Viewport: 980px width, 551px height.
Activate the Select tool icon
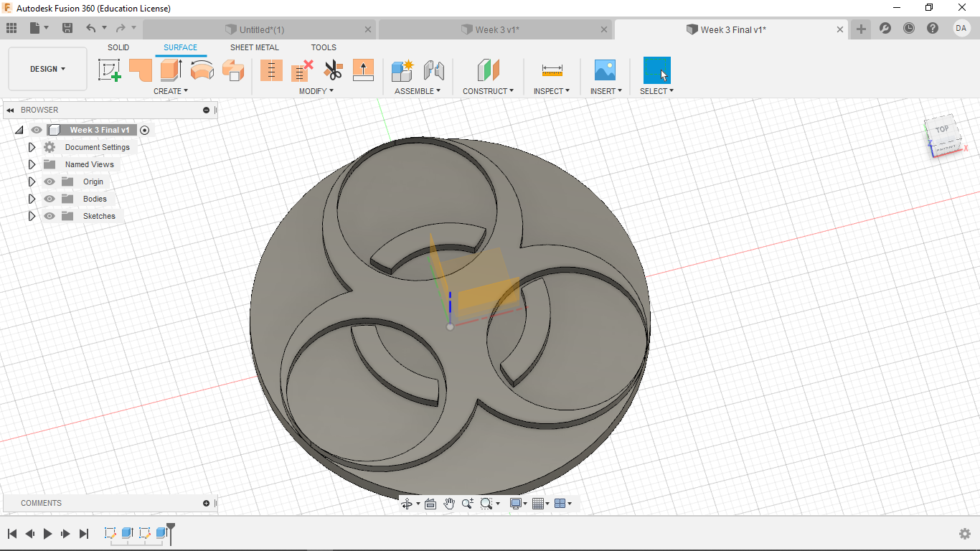tap(656, 70)
